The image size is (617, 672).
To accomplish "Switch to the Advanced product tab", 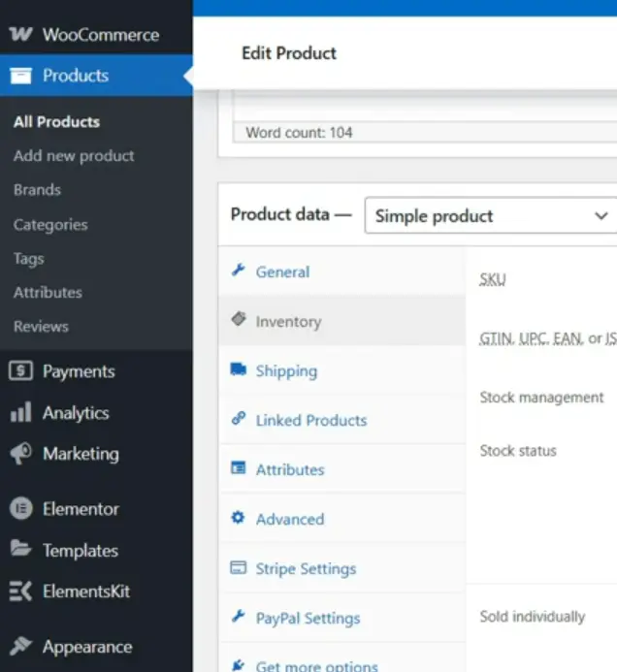I will click(x=342, y=519).
